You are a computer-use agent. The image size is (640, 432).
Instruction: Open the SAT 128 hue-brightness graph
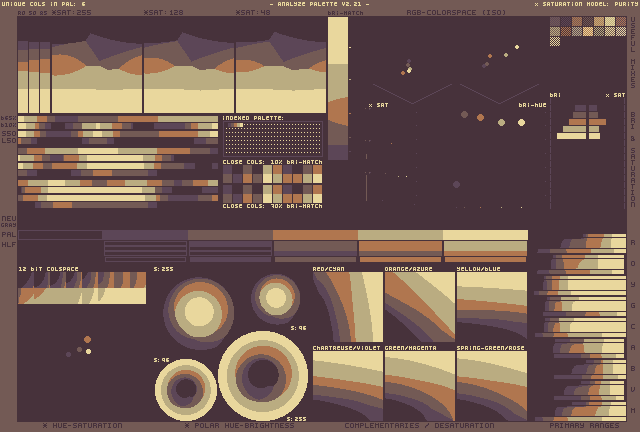(189, 72)
